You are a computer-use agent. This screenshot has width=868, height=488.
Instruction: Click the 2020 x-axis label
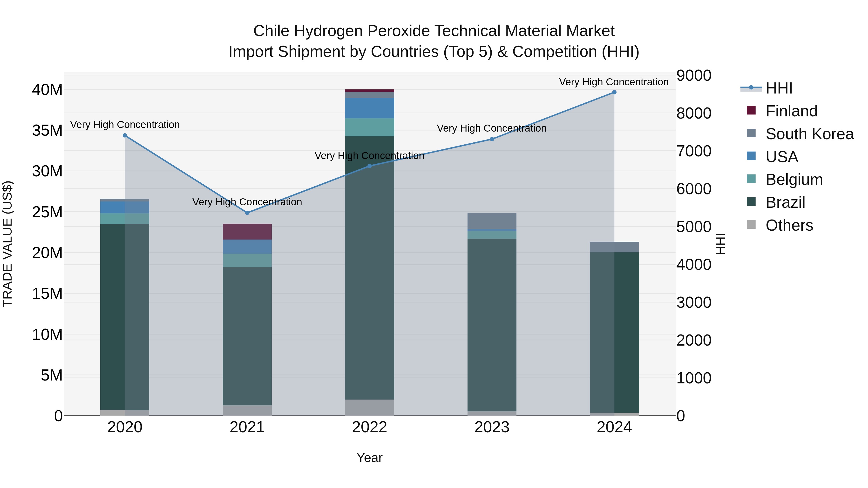click(x=125, y=427)
